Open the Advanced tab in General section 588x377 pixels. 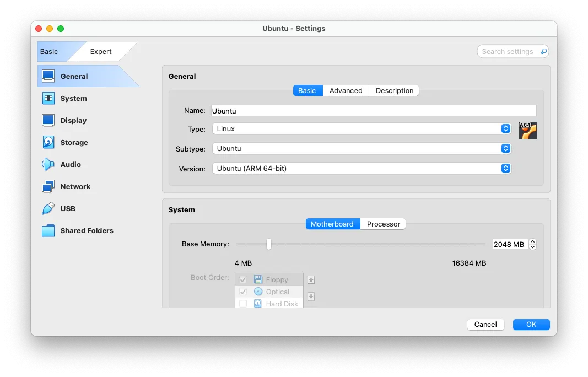click(346, 90)
